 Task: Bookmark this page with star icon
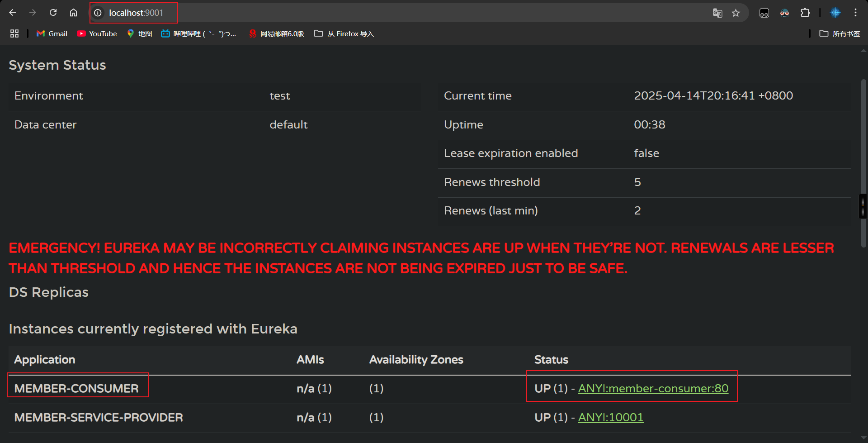coord(736,13)
